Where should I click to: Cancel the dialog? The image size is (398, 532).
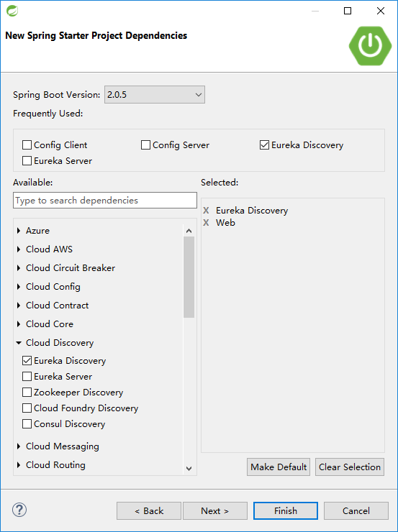pos(356,511)
